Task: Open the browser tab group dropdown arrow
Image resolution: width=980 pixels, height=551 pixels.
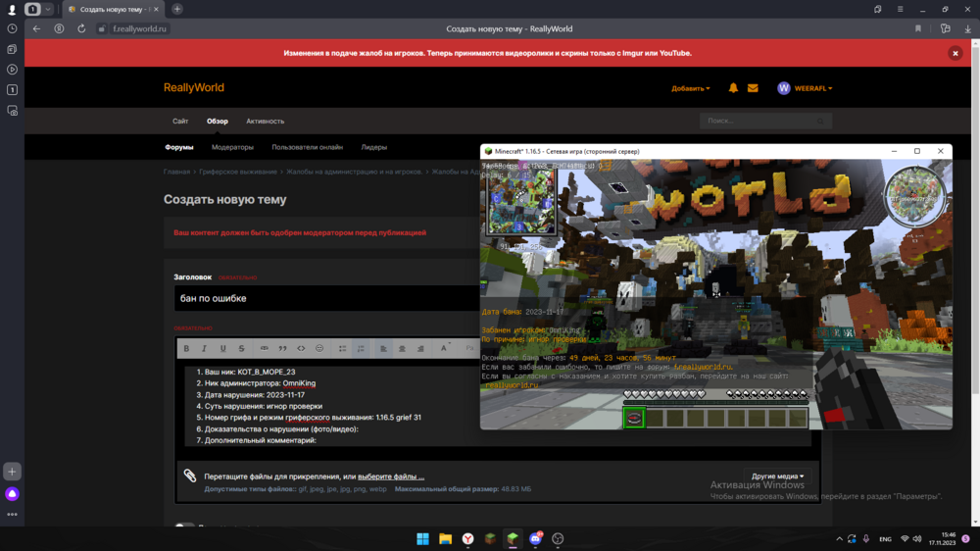Action: [x=47, y=10]
